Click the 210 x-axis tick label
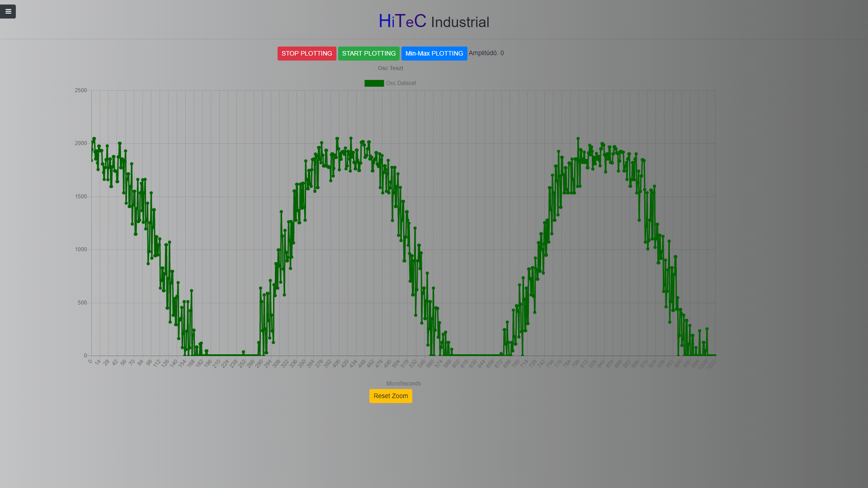 click(x=216, y=364)
